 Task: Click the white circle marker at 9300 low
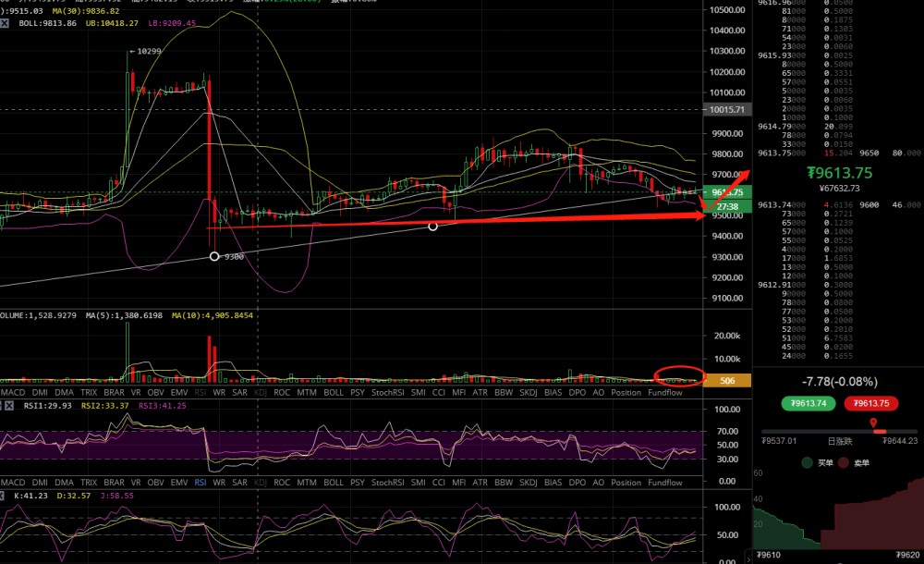214,256
